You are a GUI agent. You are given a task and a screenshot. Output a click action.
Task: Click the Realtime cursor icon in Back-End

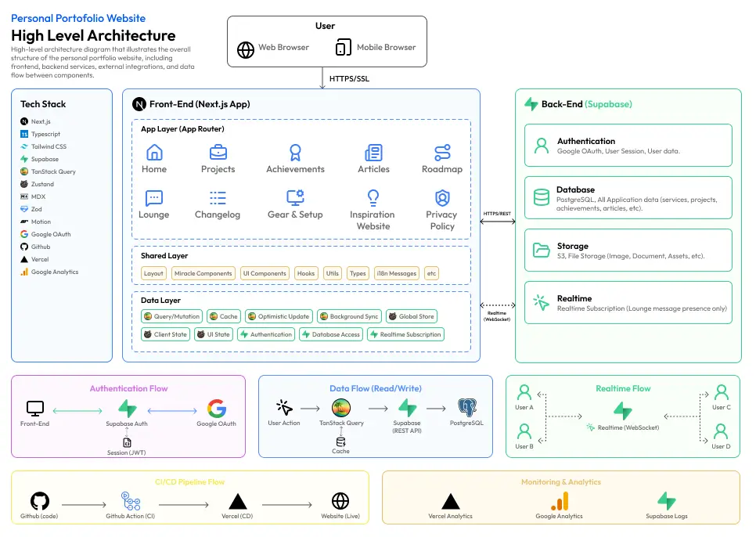pos(541,302)
